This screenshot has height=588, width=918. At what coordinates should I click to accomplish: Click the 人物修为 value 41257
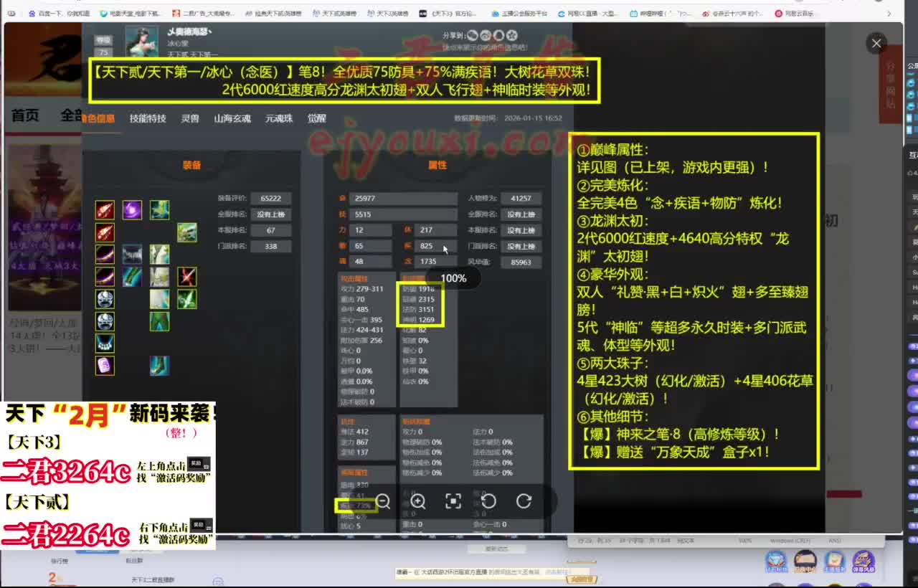(x=521, y=199)
